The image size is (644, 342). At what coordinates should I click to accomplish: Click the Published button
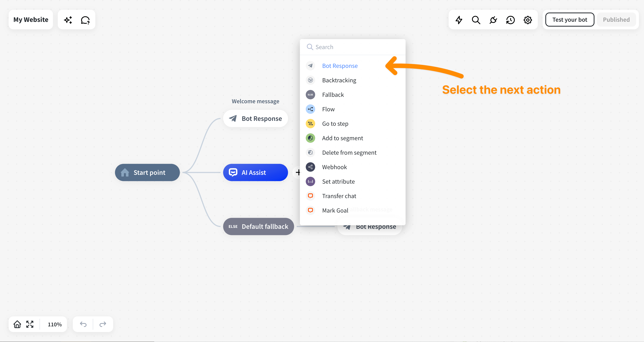point(616,20)
